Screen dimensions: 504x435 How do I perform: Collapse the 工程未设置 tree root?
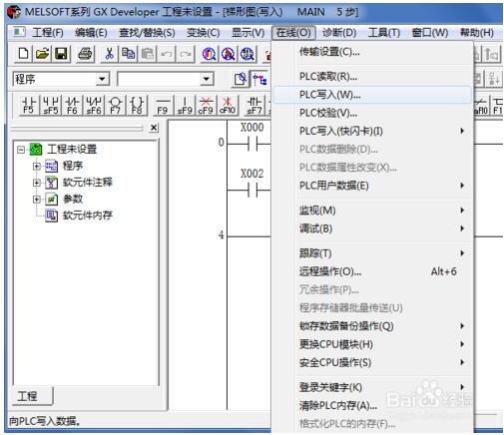point(21,150)
